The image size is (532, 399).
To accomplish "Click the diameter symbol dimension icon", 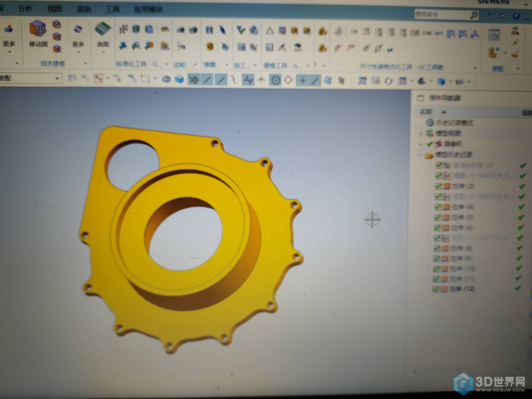I will (366, 49).
